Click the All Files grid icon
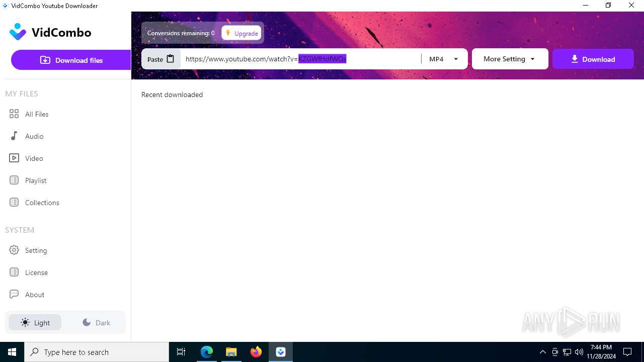Image resolution: width=644 pixels, height=362 pixels. pos(14,114)
